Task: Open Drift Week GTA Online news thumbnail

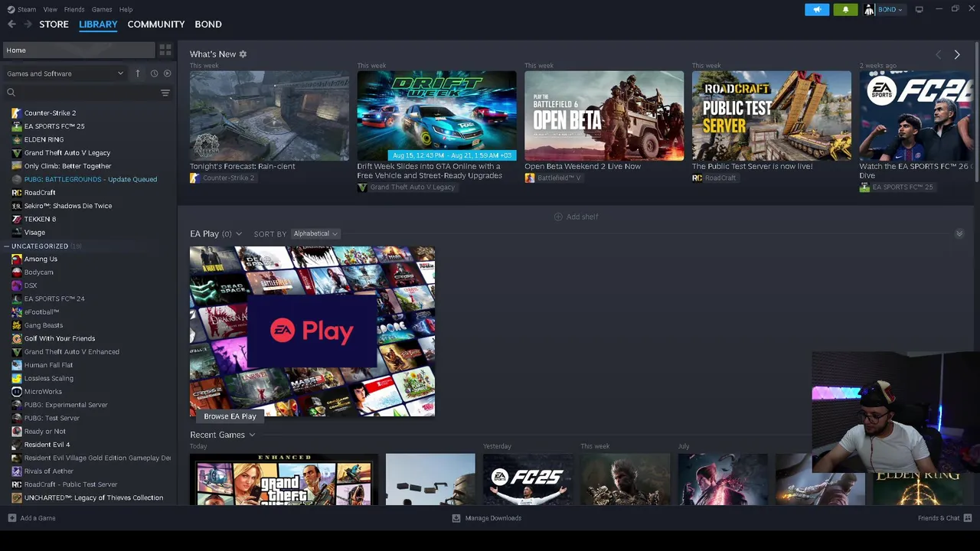Action: 436,116
